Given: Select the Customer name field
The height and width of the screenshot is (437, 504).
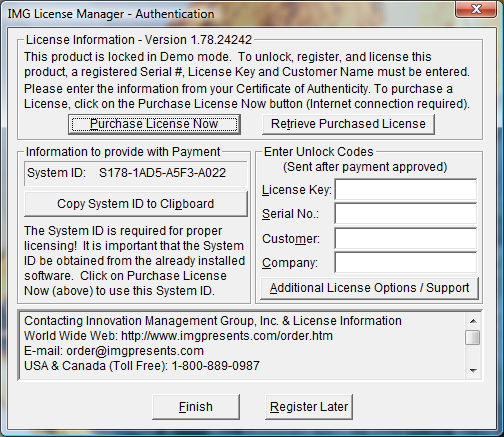Looking at the screenshot, I should click(x=406, y=238).
